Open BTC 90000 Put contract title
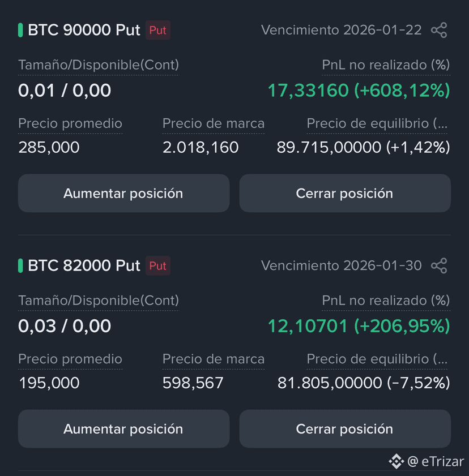 pyautogui.click(x=84, y=30)
